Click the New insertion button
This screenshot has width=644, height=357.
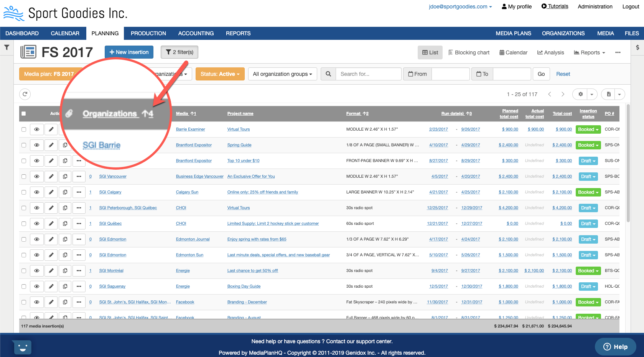pos(129,52)
